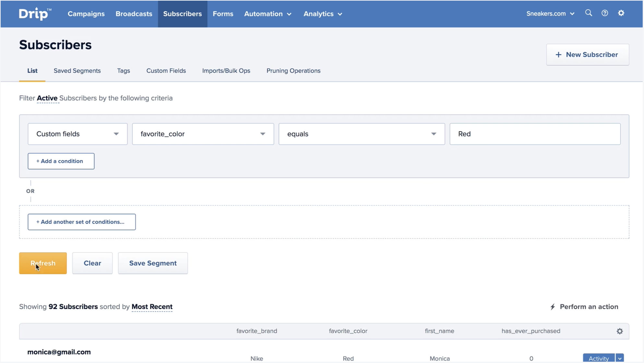Viewport: 644px width, 363px height.
Task: Click the column settings gear icon
Action: [x=620, y=331]
